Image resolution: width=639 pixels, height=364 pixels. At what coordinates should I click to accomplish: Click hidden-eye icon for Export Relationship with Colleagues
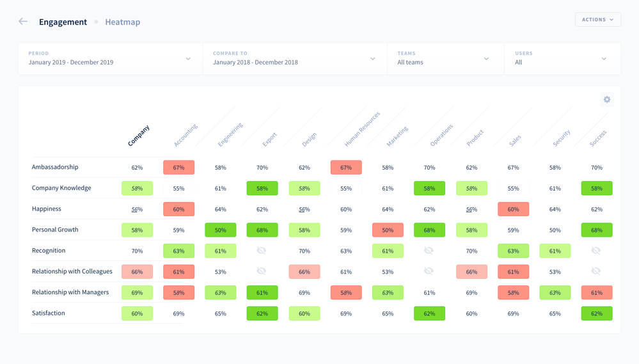click(262, 271)
